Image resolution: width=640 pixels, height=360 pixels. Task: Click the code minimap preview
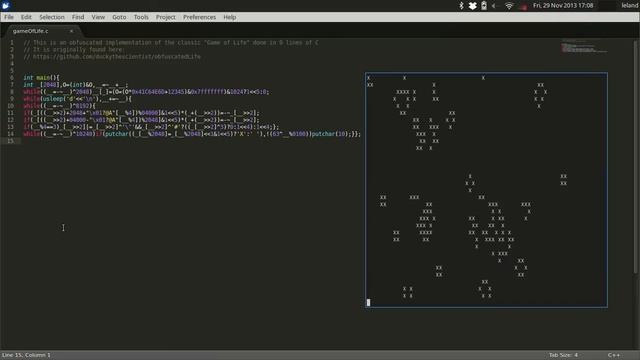point(584,46)
